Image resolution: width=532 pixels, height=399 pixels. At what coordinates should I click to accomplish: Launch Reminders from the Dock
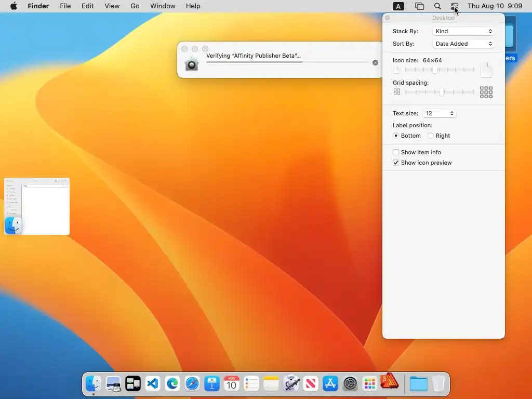(251, 384)
